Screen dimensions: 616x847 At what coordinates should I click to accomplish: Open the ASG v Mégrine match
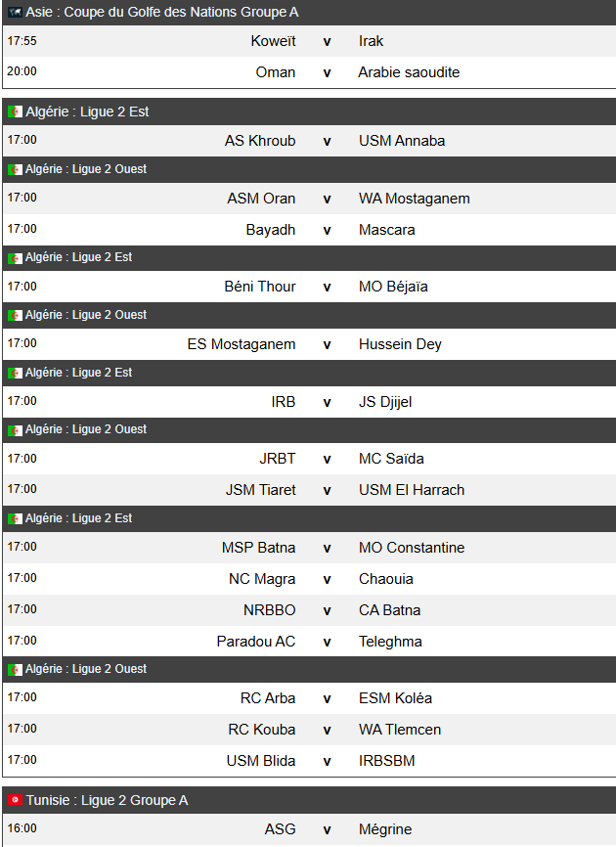coord(309,829)
